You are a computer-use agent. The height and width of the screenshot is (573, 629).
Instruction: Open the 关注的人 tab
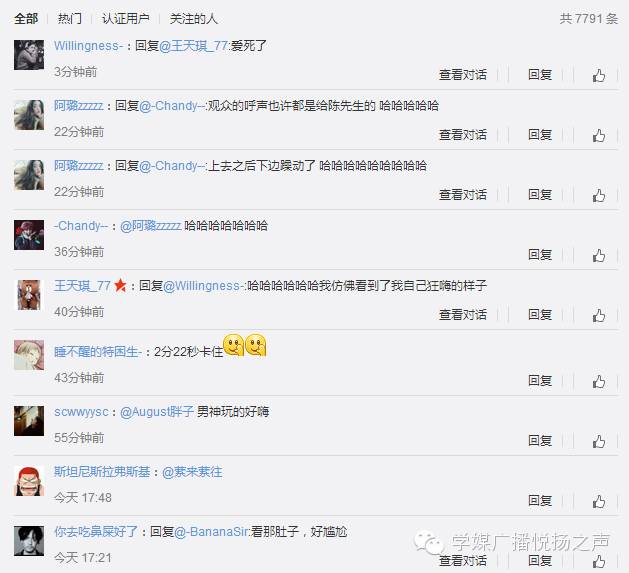(193, 18)
